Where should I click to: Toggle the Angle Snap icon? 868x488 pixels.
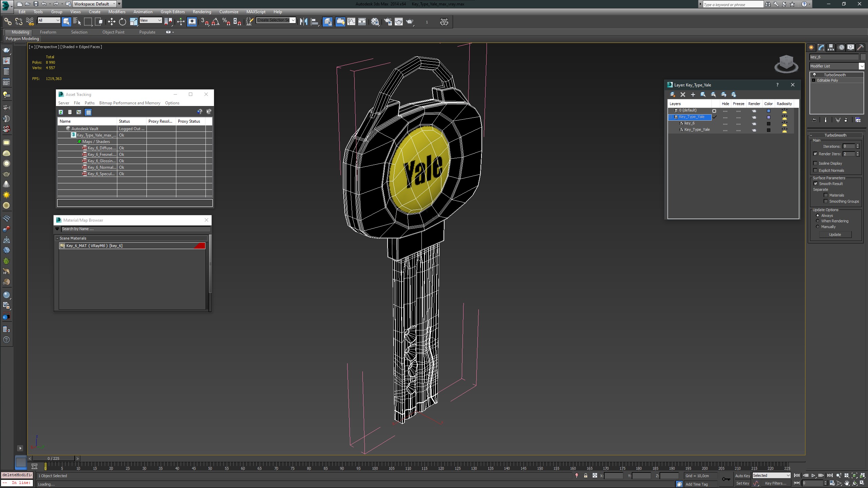215,22
